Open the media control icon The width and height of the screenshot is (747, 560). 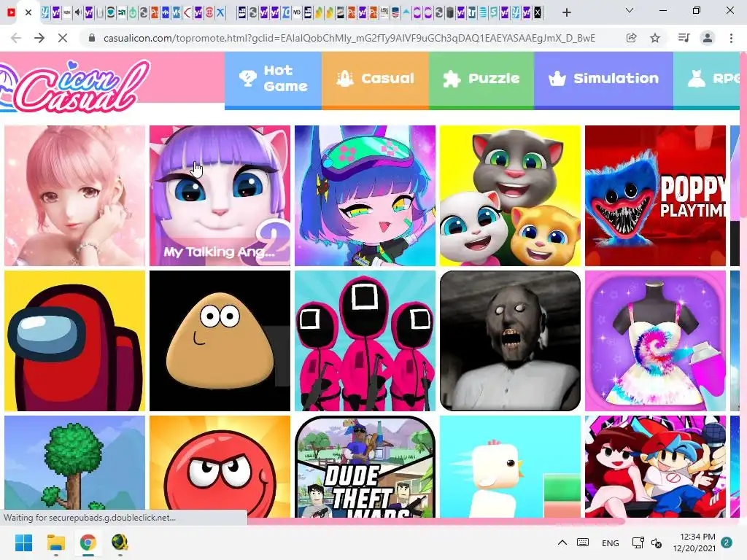pyautogui.click(x=684, y=38)
